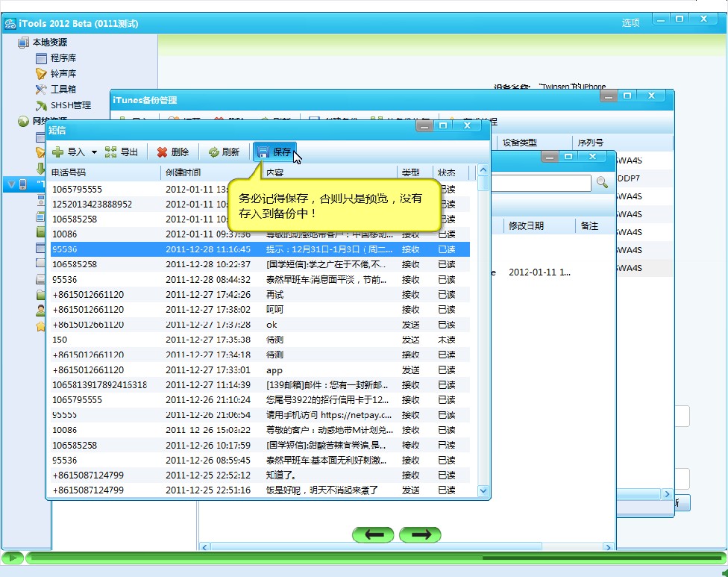Select 程序库 under local resources
Image resolution: width=728 pixels, height=577 pixels.
[x=63, y=58]
